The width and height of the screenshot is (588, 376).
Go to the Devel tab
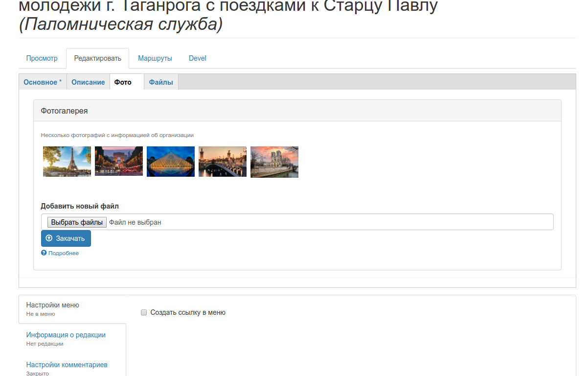198,58
